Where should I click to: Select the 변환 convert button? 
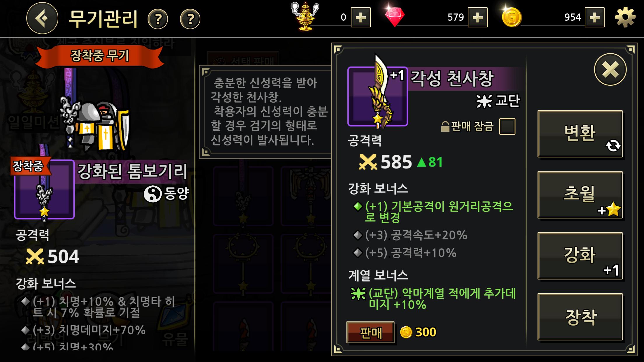click(x=580, y=134)
